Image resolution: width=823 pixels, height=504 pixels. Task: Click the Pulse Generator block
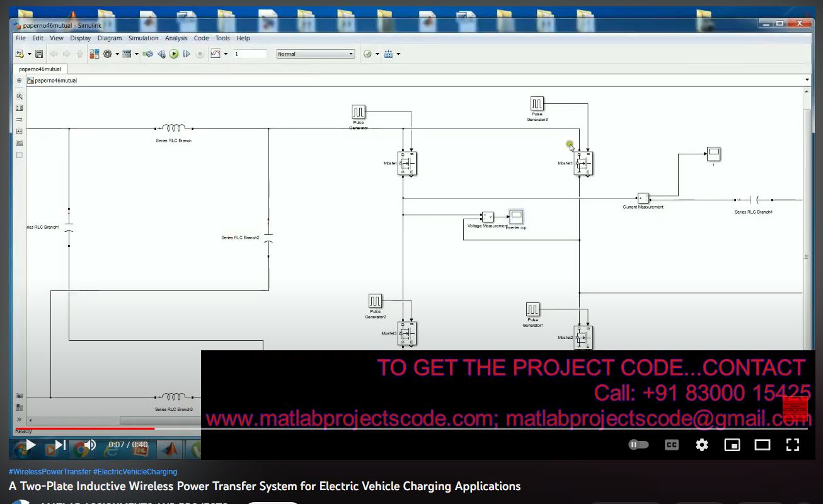click(x=359, y=112)
